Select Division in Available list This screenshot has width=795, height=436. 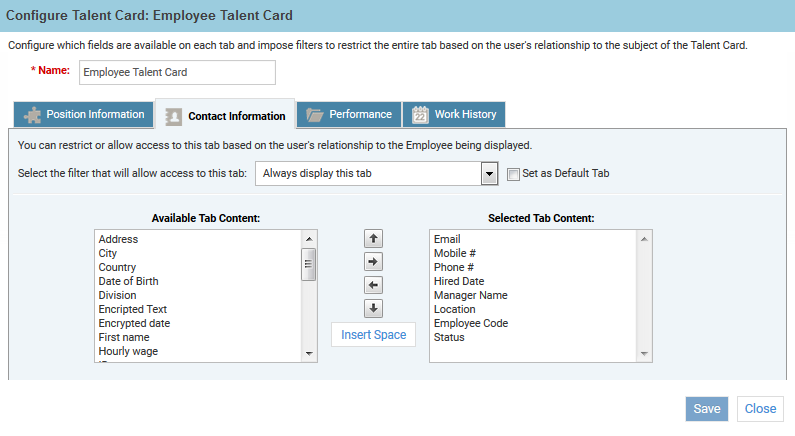pos(117,295)
